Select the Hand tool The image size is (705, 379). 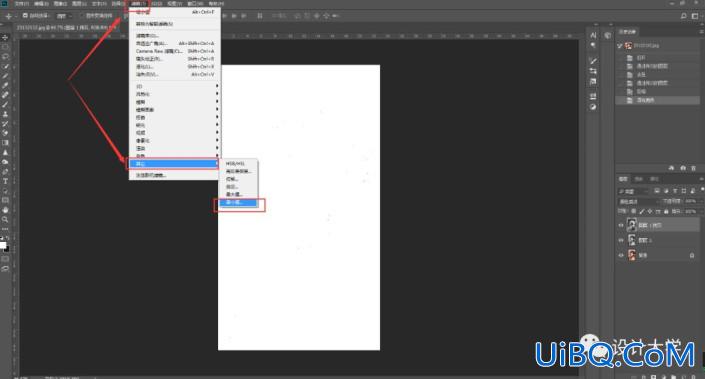(x=5, y=210)
